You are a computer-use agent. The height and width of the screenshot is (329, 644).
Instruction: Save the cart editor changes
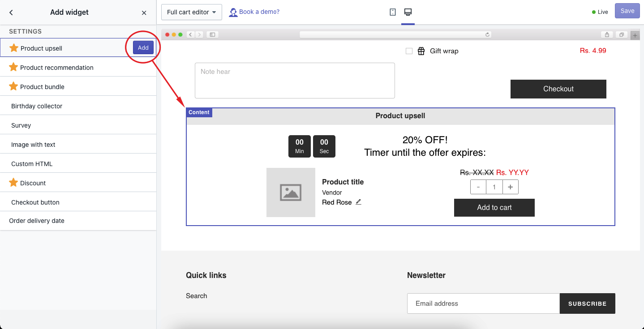pos(627,11)
